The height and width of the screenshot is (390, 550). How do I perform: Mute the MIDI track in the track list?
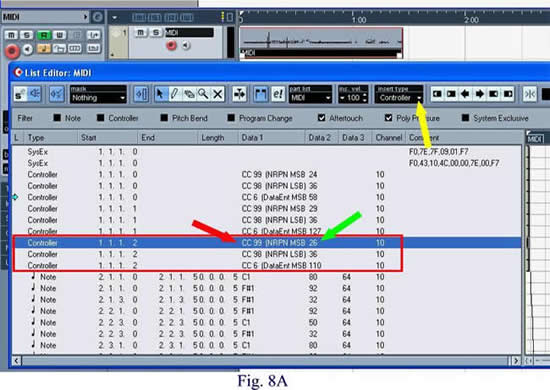pyautogui.click(x=140, y=33)
